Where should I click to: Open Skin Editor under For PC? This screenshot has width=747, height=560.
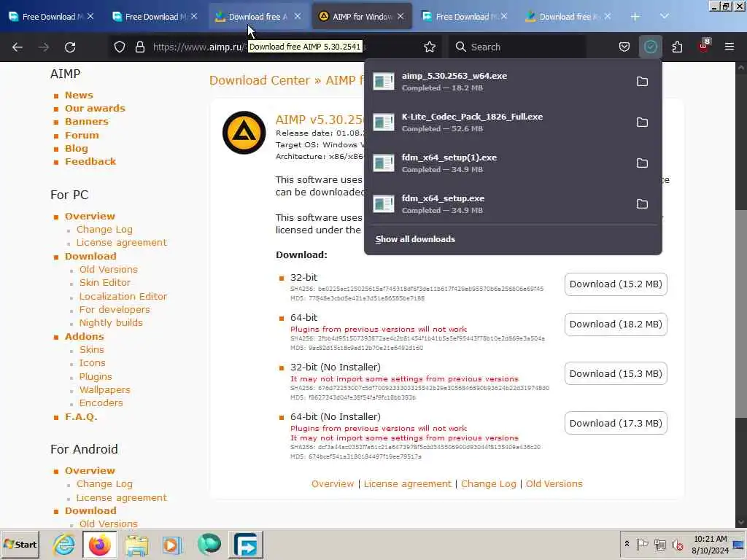(x=105, y=282)
